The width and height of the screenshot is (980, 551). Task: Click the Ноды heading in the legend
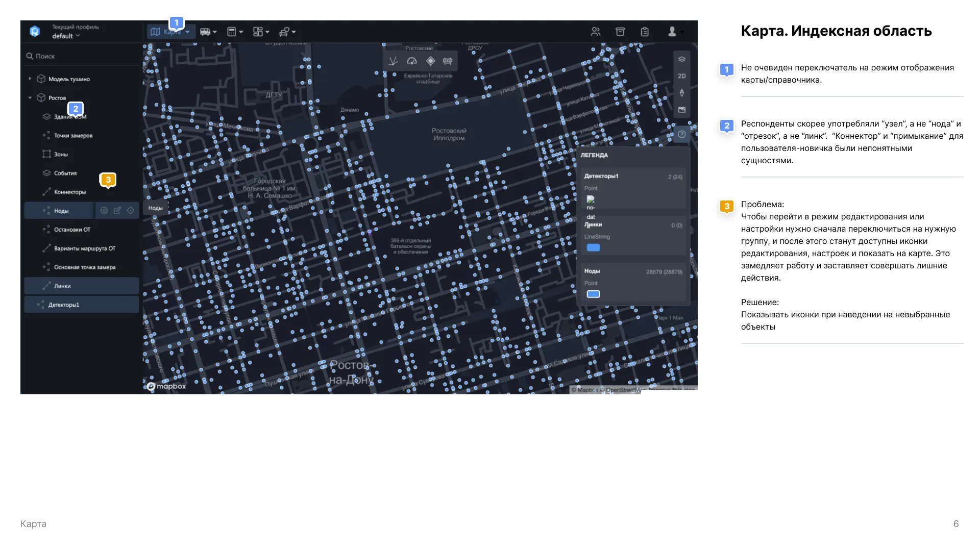click(592, 271)
